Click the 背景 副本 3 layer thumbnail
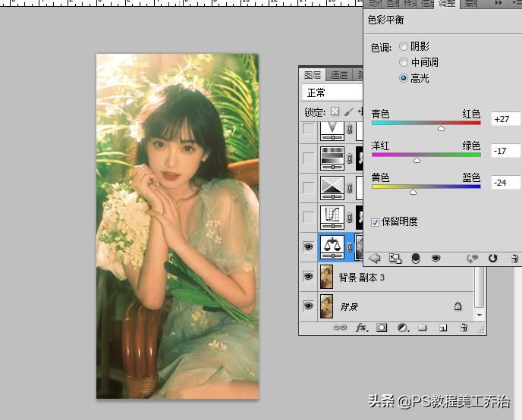 click(326, 277)
